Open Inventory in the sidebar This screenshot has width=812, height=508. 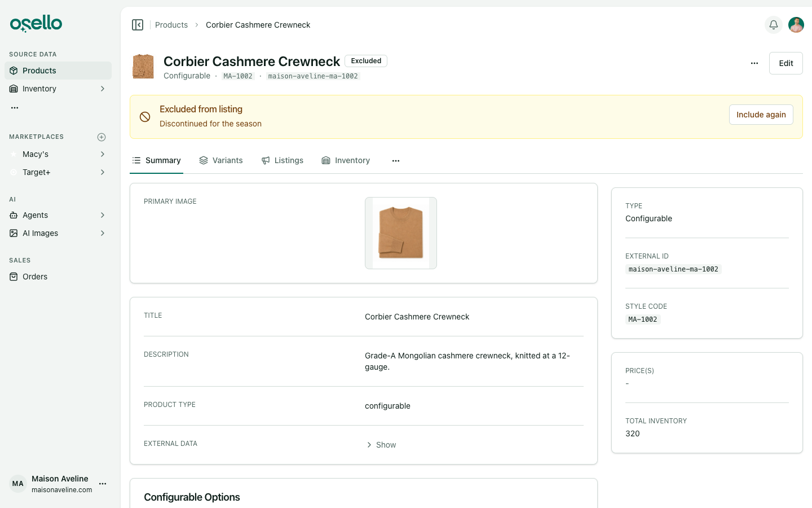tap(58, 89)
